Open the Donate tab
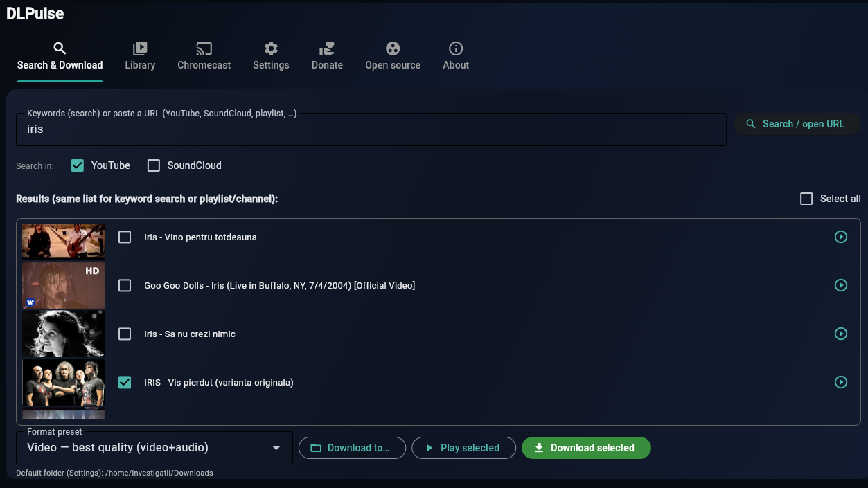This screenshot has width=868, height=488. (327, 57)
